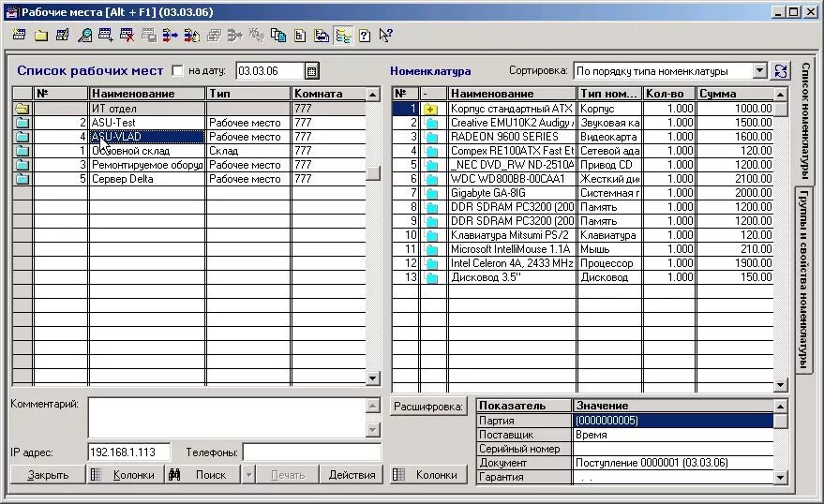Click the decoding table scrollbar down arrow

point(780,477)
